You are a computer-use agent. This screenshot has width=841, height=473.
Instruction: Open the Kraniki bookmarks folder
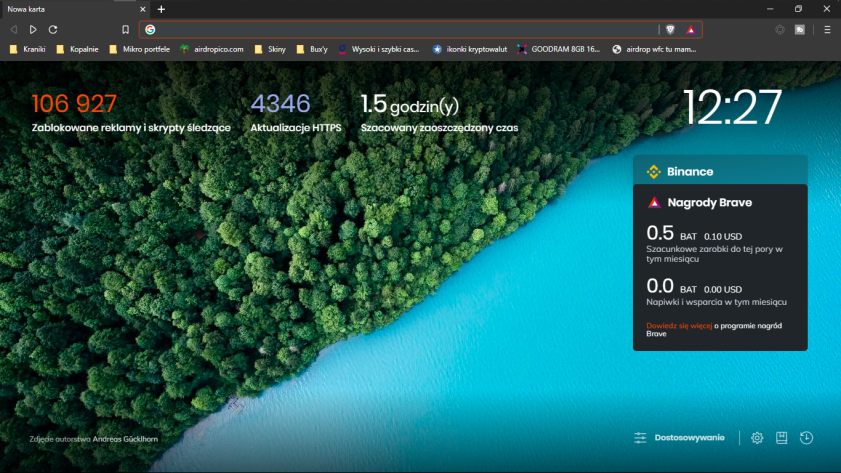point(27,49)
